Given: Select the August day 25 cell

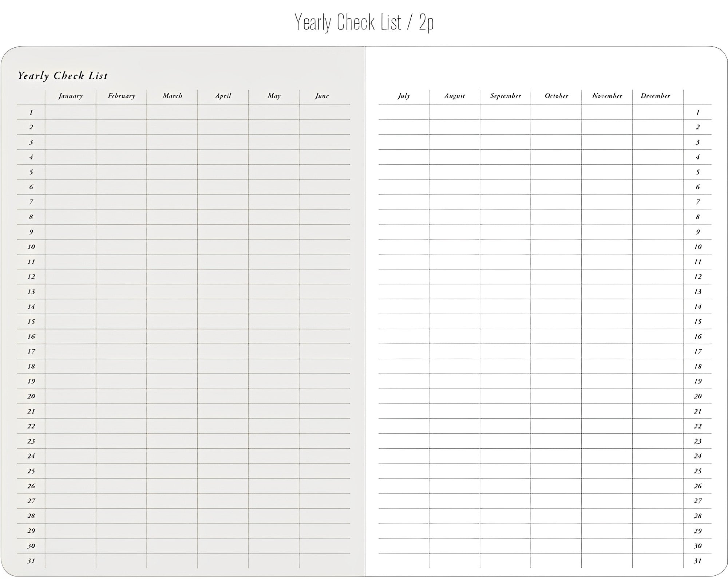Looking at the screenshot, I should pyautogui.click(x=454, y=471).
